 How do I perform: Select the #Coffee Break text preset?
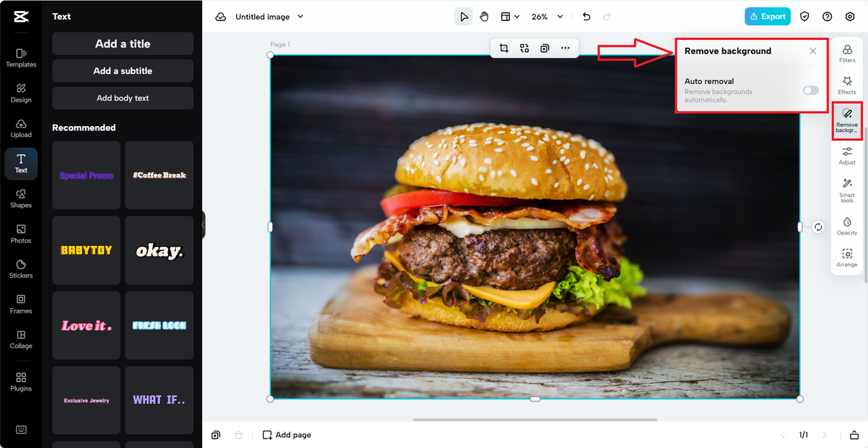click(159, 175)
